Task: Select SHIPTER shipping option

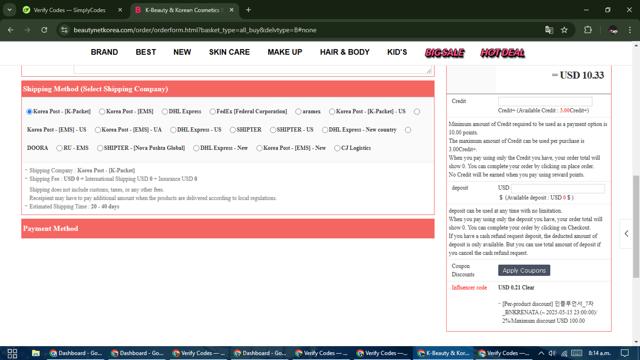Action: [x=233, y=130]
